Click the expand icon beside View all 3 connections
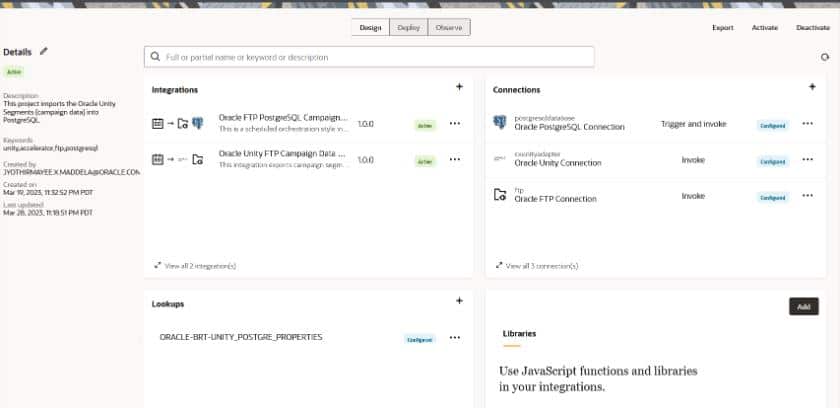The image size is (840, 408). point(499,266)
